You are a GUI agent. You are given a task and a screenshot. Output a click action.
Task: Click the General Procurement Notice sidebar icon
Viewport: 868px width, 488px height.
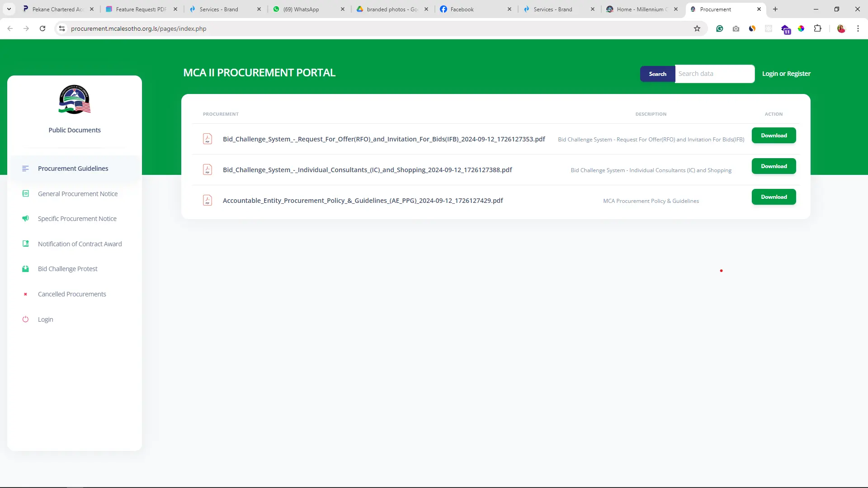26,193
